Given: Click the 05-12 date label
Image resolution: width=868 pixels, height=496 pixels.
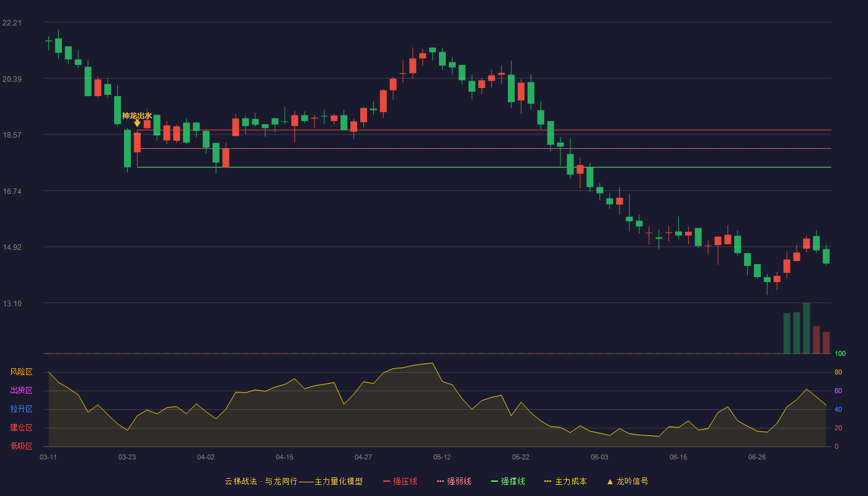Looking at the screenshot, I should [x=442, y=457].
